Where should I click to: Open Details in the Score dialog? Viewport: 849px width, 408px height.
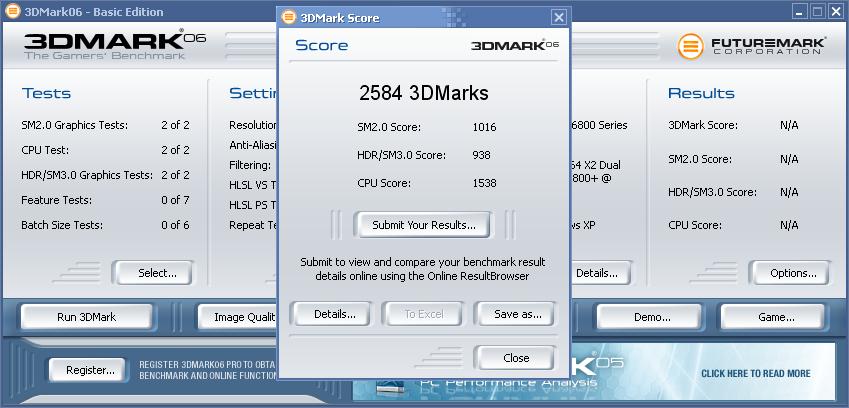coord(334,314)
